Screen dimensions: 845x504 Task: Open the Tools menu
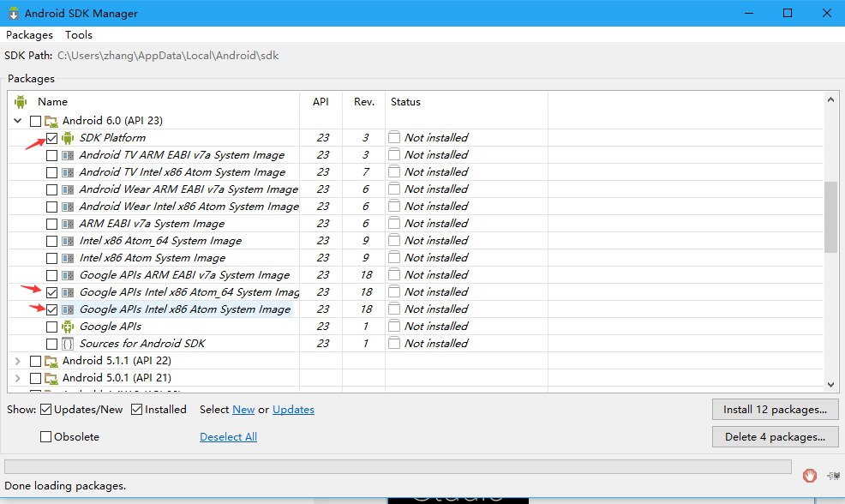coord(79,35)
